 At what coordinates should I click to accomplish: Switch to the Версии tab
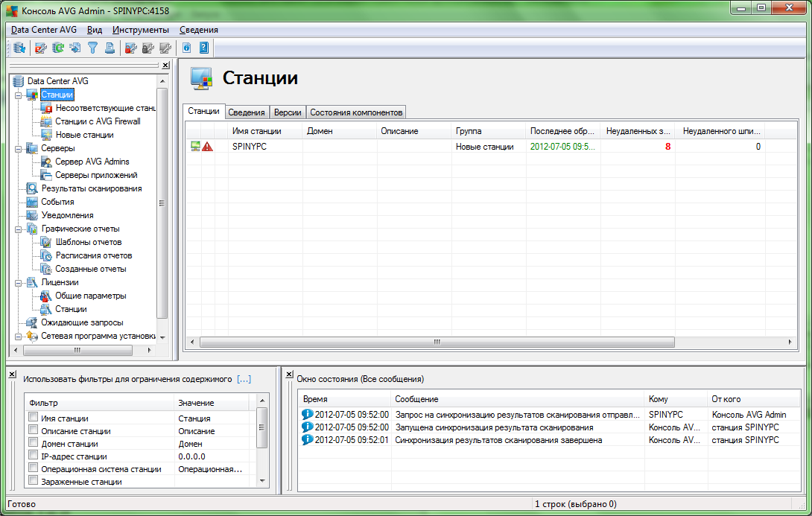(288, 112)
